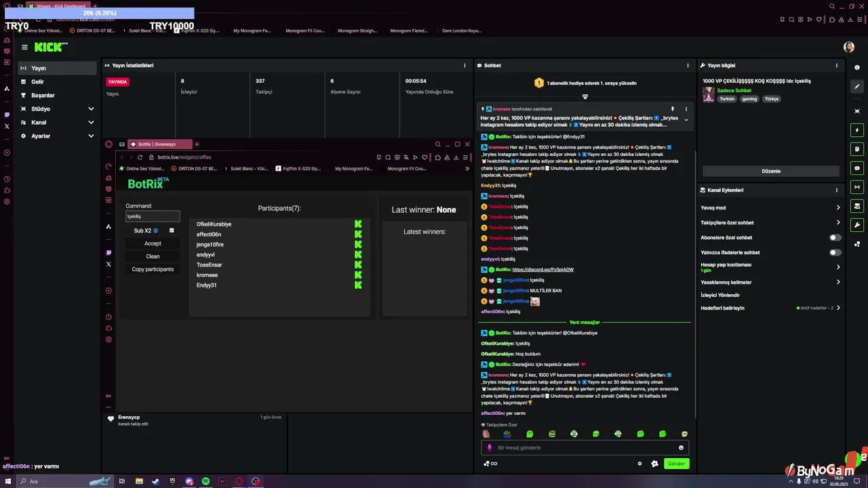
Task: Send message with Gönder button
Action: (676, 464)
